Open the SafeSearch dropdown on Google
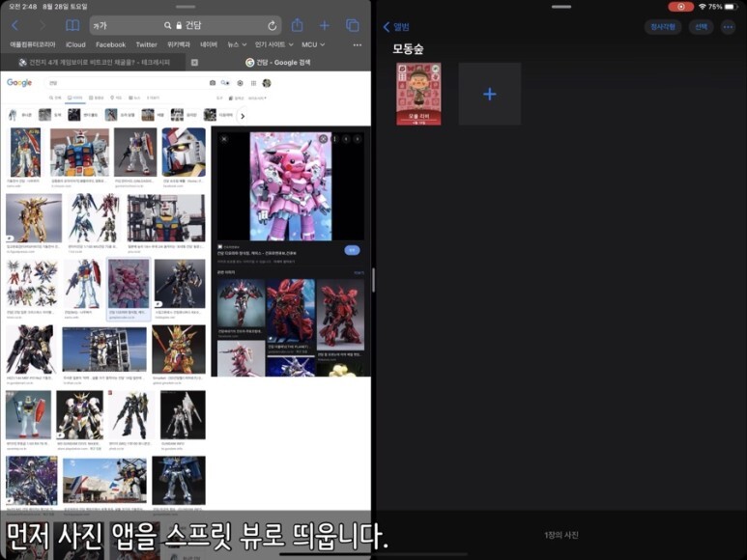 tap(257, 98)
